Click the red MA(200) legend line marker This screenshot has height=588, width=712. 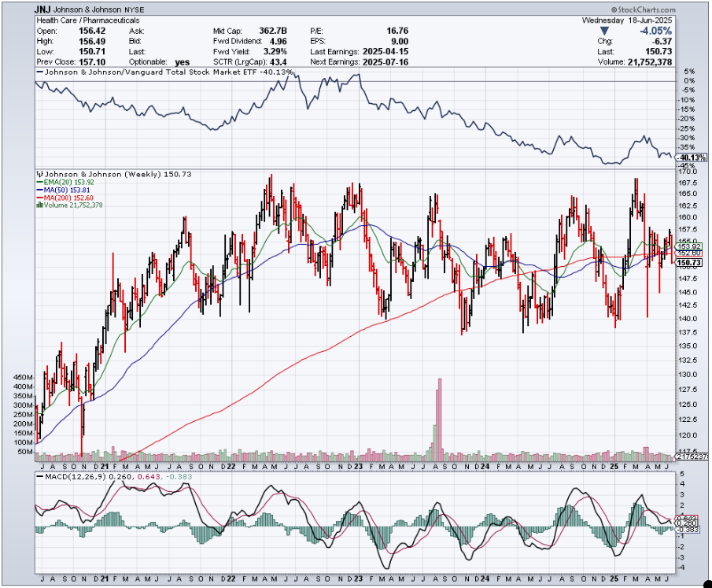tap(39, 198)
